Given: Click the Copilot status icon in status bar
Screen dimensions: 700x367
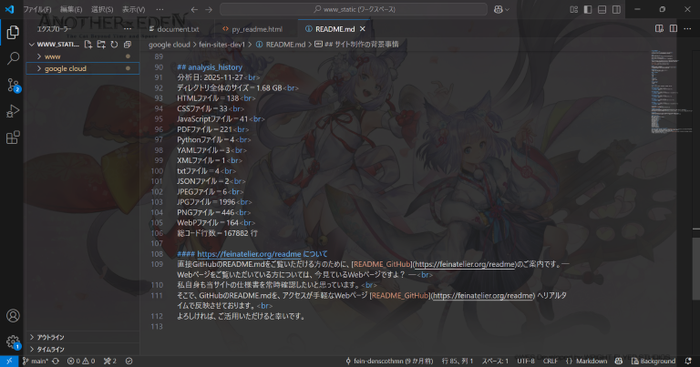Looking at the screenshot, I should click(x=619, y=361).
